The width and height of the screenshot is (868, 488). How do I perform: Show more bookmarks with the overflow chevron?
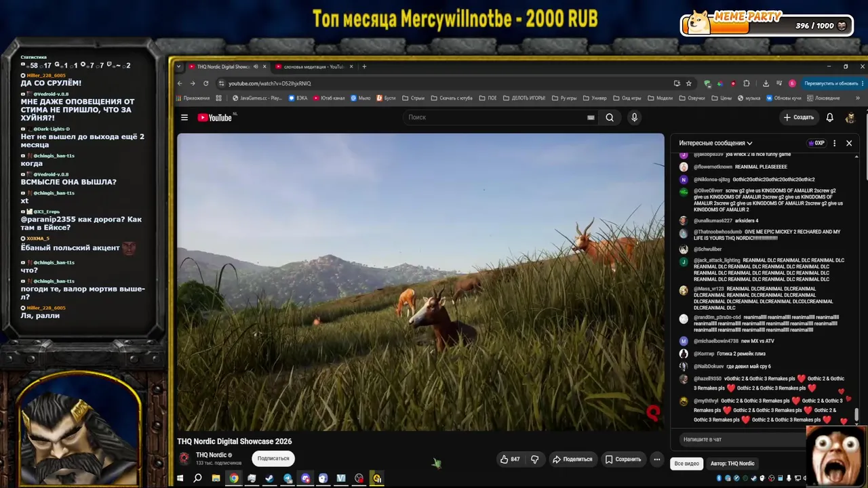tap(857, 98)
